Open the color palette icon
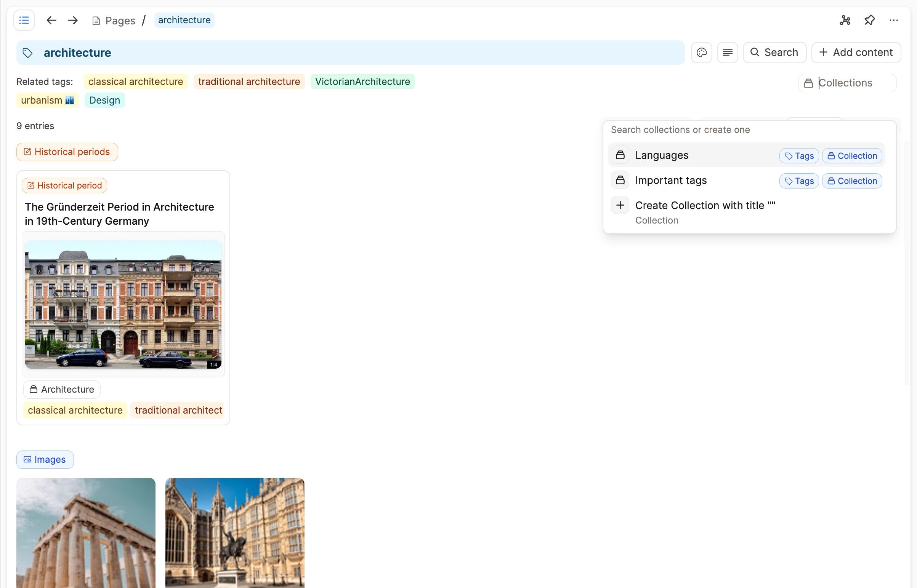 pos(702,52)
